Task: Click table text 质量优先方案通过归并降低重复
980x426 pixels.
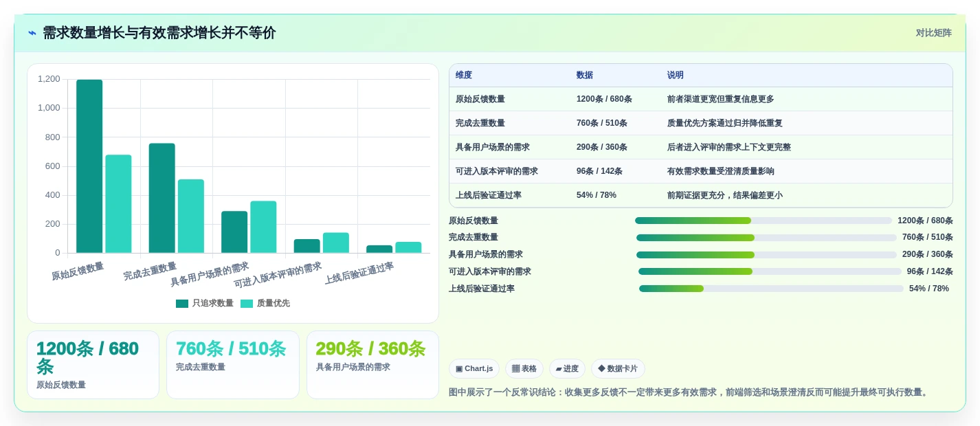Action: pyautogui.click(x=725, y=123)
